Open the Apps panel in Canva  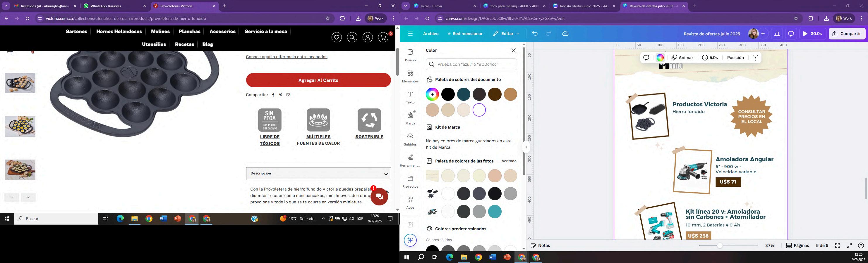[410, 203]
